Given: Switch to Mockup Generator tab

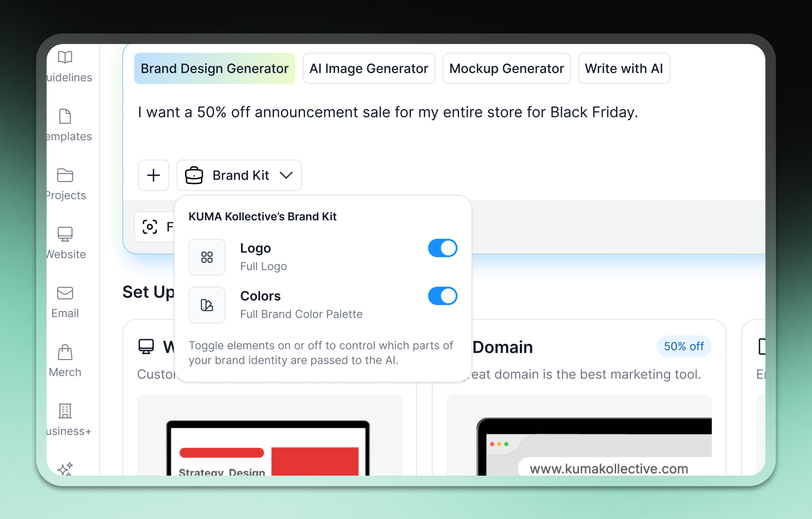Looking at the screenshot, I should [507, 69].
